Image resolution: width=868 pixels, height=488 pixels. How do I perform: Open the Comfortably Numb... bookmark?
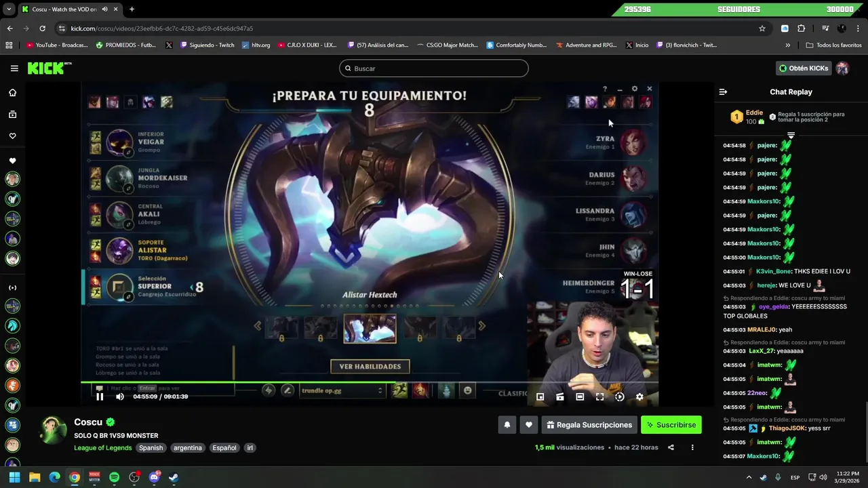point(517,45)
